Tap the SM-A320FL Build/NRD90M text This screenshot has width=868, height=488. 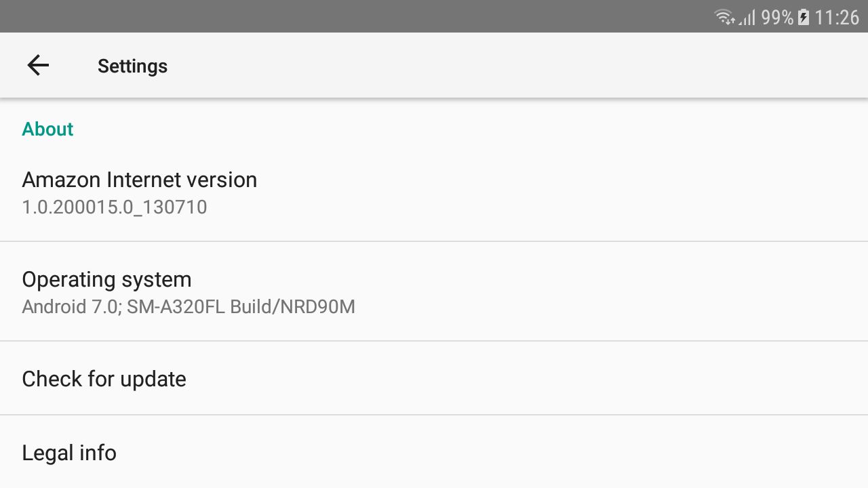[x=241, y=306]
